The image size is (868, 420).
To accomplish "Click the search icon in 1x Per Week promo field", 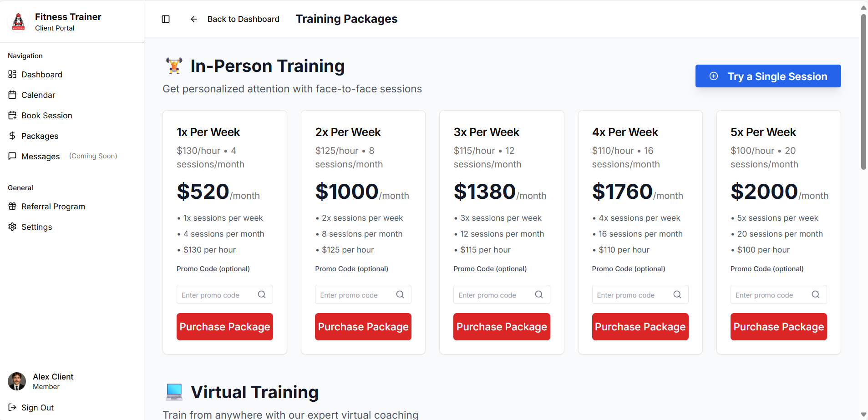I will pos(262,294).
